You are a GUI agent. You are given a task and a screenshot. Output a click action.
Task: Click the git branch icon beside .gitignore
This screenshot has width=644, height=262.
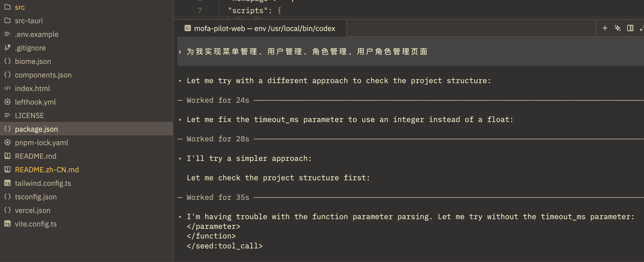click(x=7, y=47)
